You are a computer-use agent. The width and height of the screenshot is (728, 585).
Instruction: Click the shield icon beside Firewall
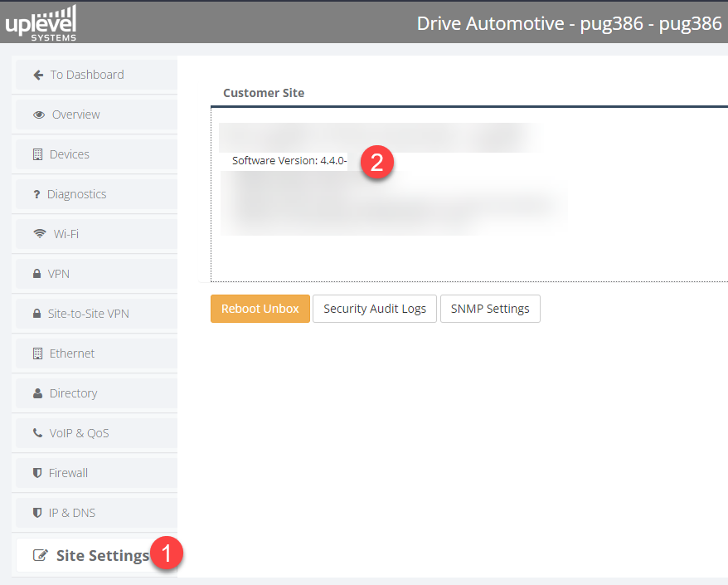click(37, 473)
